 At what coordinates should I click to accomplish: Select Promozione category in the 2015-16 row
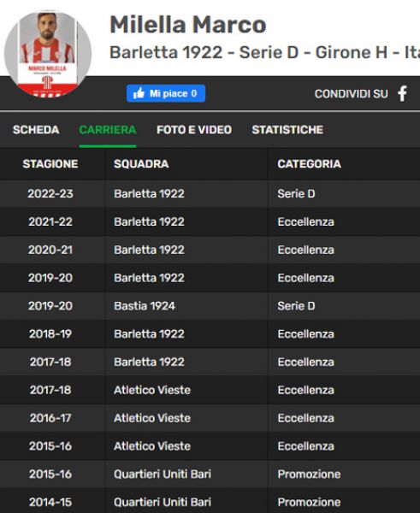pyautogui.click(x=309, y=474)
